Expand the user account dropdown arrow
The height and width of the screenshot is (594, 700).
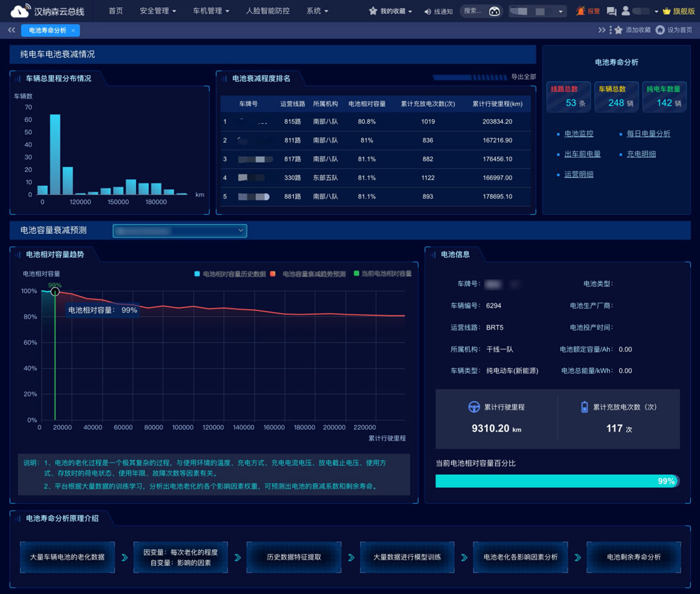click(x=656, y=12)
